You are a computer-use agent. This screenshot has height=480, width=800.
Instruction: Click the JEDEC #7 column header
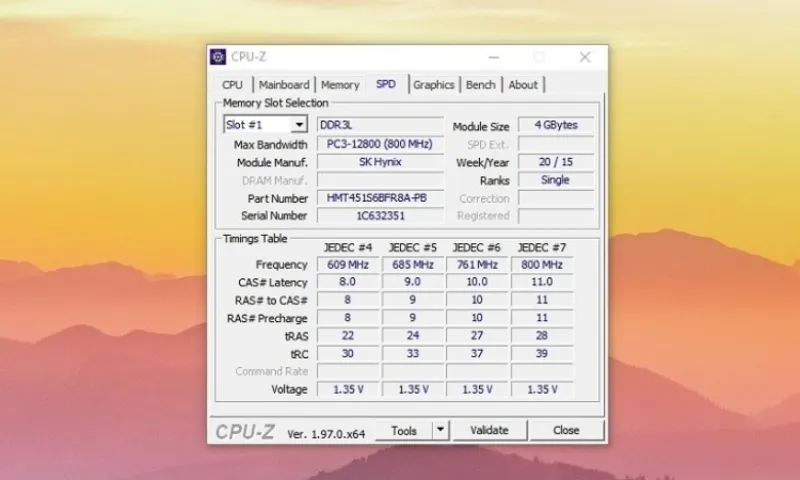[542, 247]
